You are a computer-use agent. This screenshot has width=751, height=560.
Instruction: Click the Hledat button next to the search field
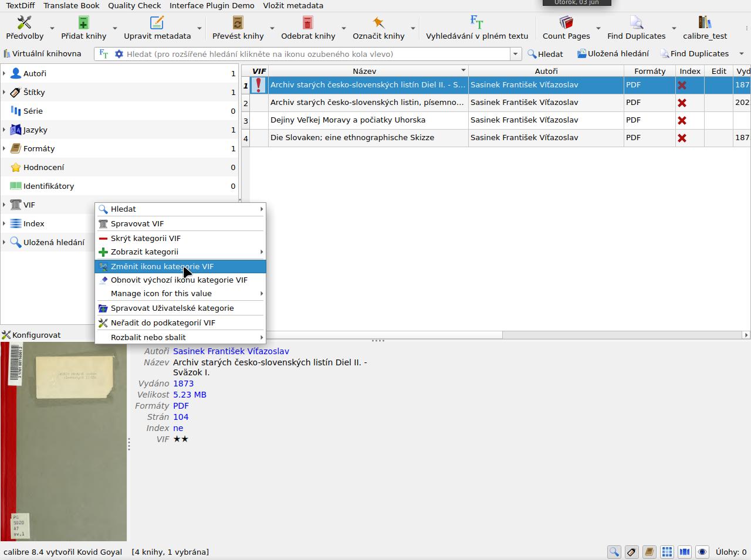pyautogui.click(x=545, y=54)
